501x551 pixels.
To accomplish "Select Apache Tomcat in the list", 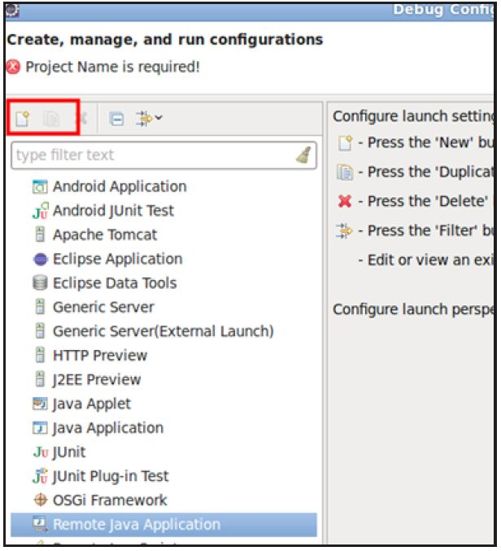I will (x=105, y=235).
